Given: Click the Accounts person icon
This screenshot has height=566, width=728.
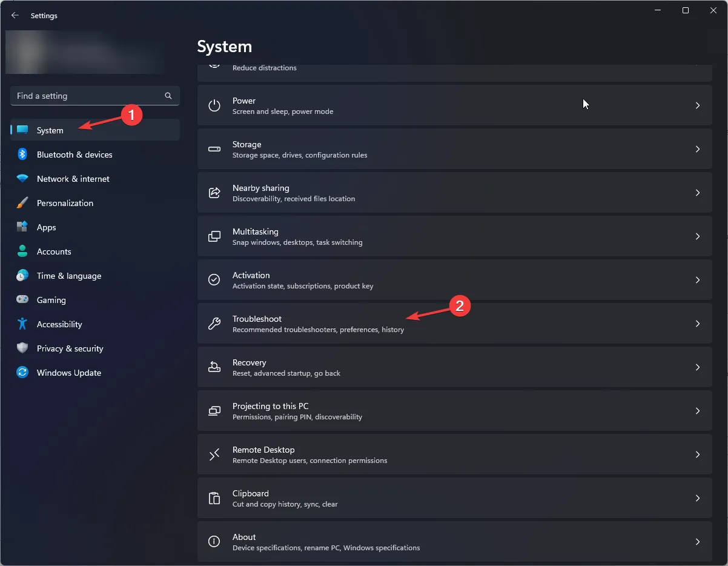Looking at the screenshot, I should 22,251.
